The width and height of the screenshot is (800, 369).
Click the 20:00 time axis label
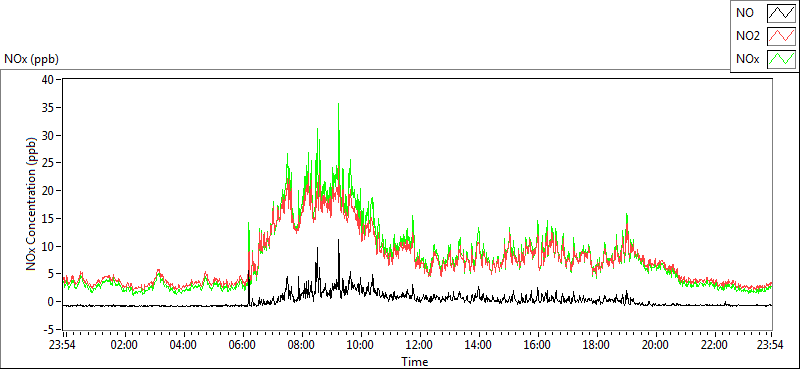pyautogui.click(x=656, y=344)
